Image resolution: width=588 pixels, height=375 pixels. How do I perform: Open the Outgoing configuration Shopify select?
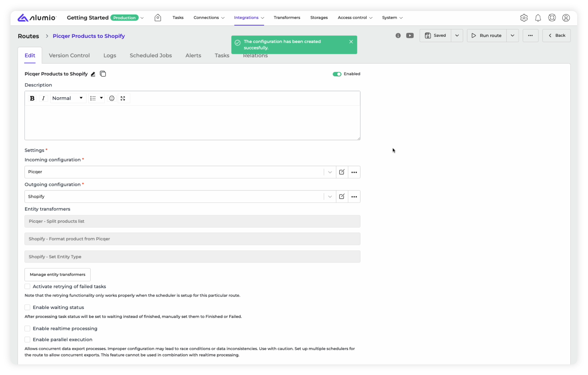click(180, 196)
